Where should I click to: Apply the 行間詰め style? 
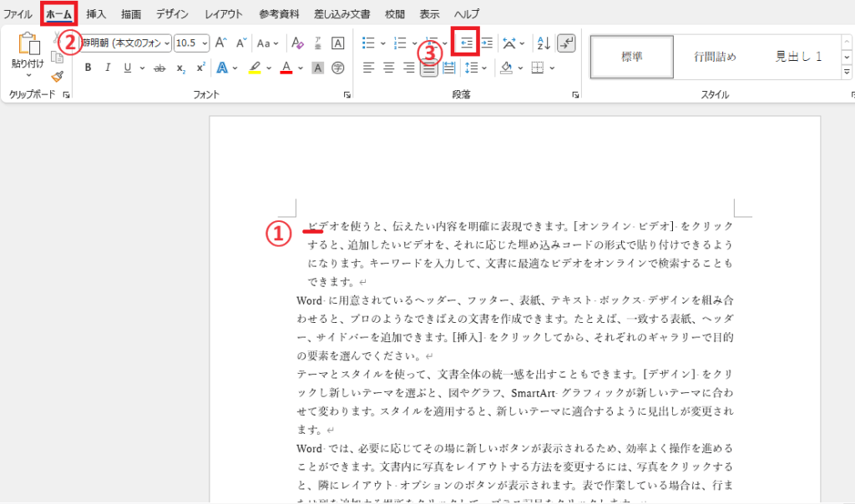pyautogui.click(x=715, y=57)
